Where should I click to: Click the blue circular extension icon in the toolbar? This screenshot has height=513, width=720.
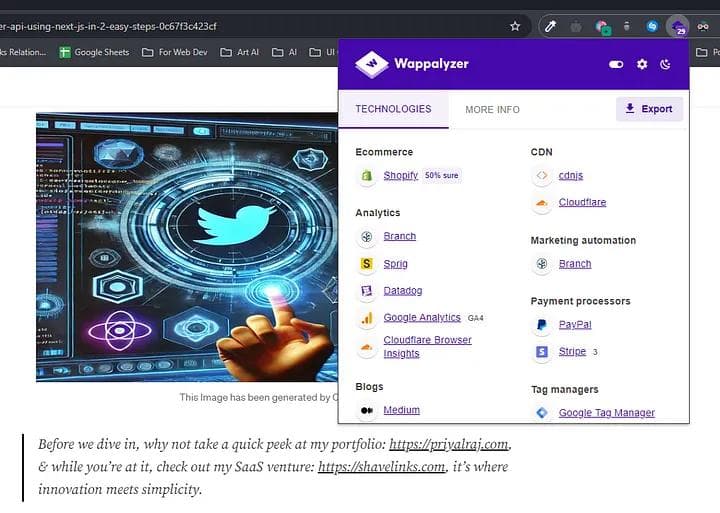click(x=652, y=26)
